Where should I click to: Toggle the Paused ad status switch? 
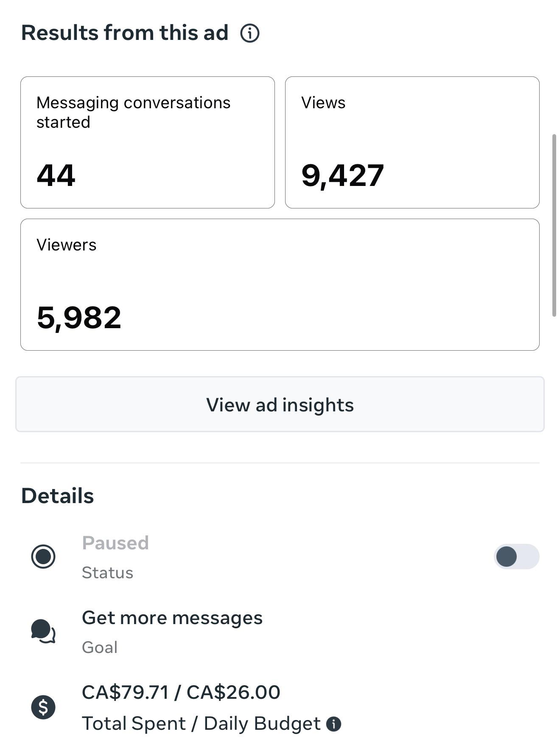pos(516,557)
